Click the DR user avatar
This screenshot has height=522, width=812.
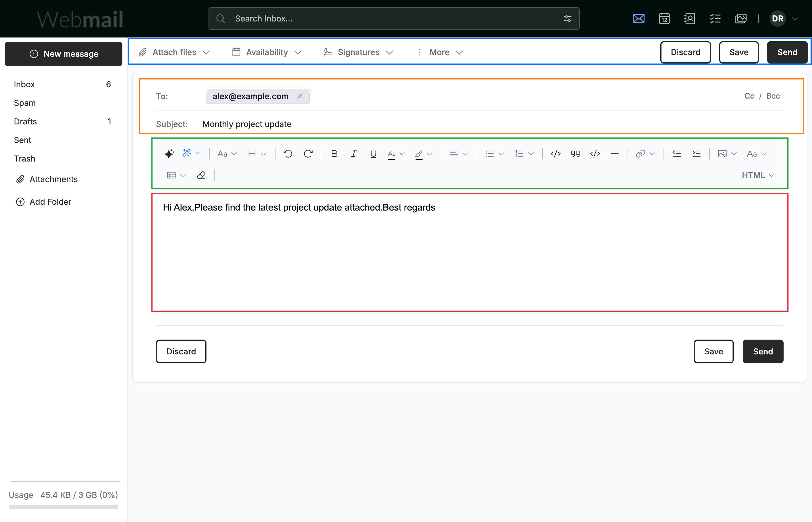(777, 19)
